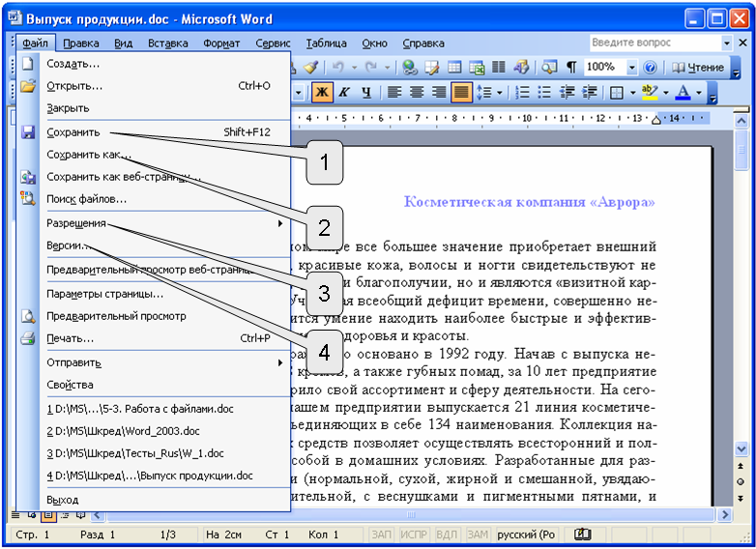The image size is (756, 549).
Task: Click the Redo arrow icon
Action: (371, 68)
